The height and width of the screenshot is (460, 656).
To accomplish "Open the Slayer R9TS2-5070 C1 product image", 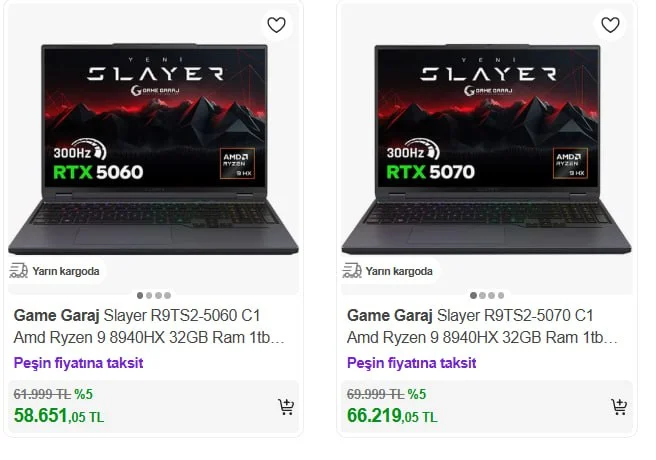I will [486, 150].
